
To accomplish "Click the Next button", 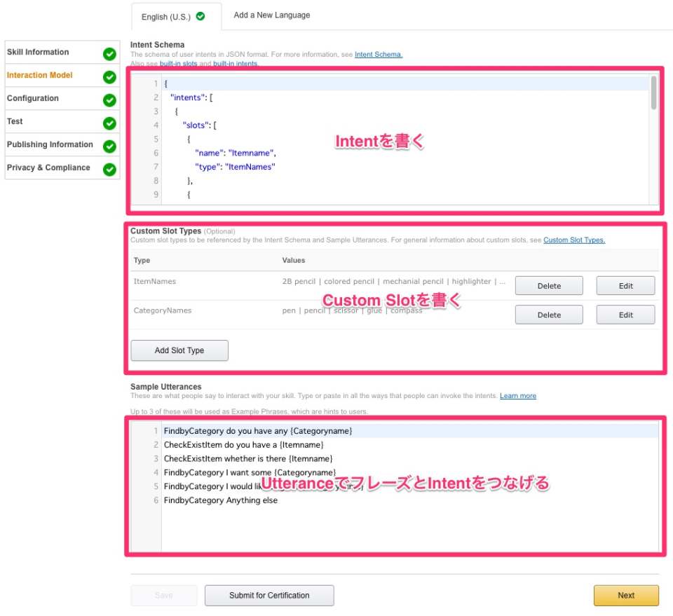I will 625,595.
